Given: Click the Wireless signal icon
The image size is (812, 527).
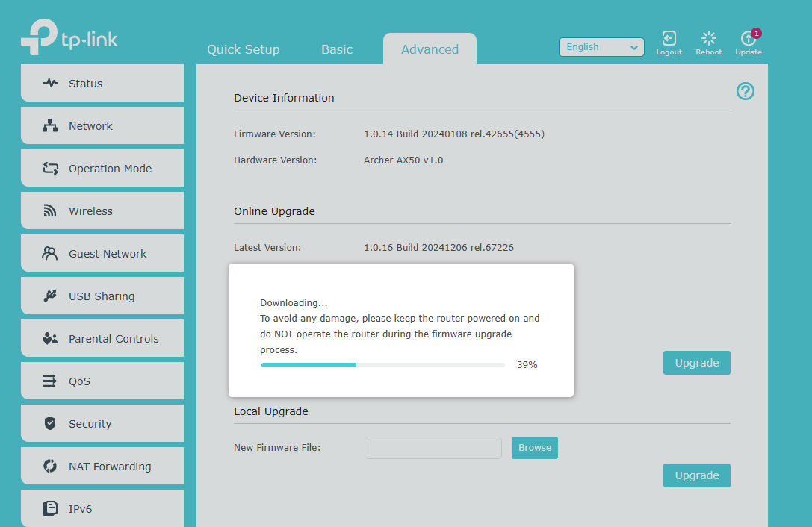Looking at the screenshot, I should 50,211.
